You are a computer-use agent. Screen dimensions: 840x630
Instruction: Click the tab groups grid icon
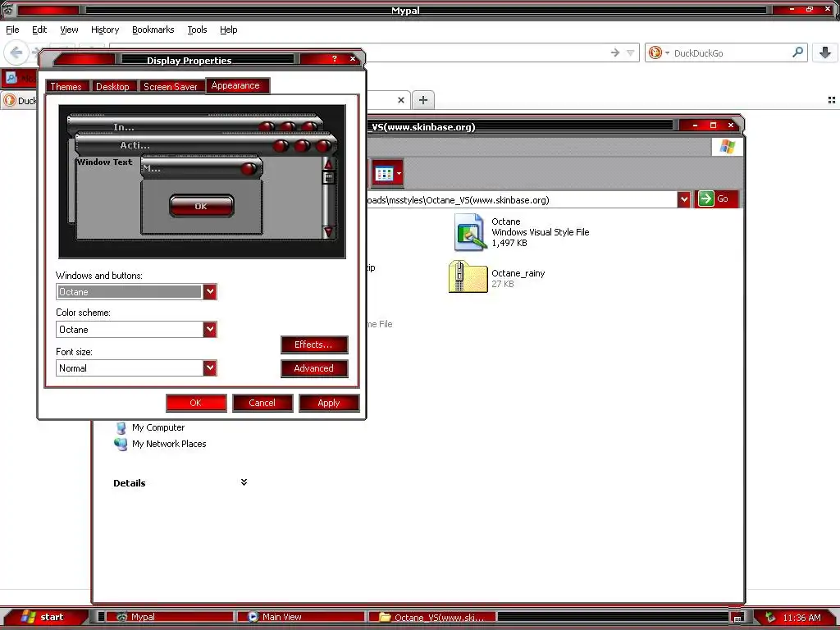click(832, 100)
